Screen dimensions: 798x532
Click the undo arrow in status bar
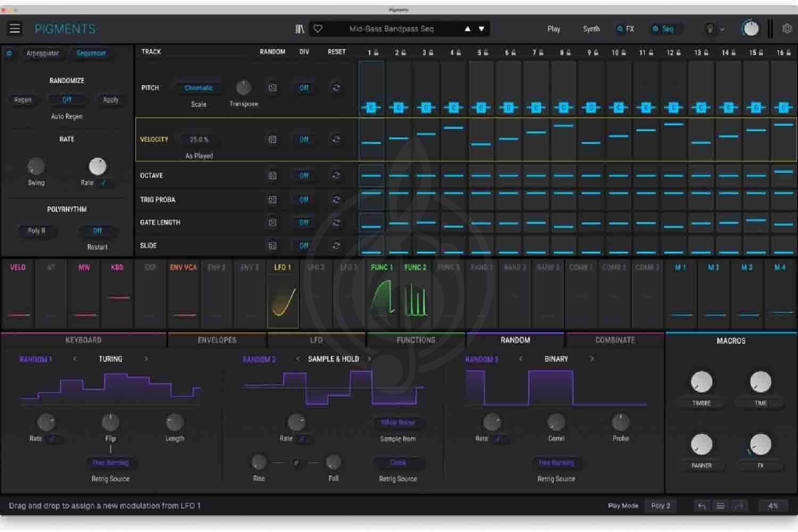click(702, 506)
